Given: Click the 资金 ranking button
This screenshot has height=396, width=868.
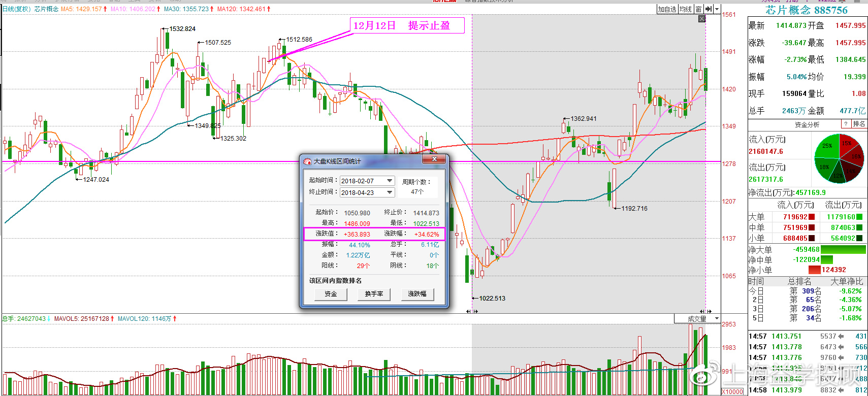Looking at the screenshot, I should [331, 294].
